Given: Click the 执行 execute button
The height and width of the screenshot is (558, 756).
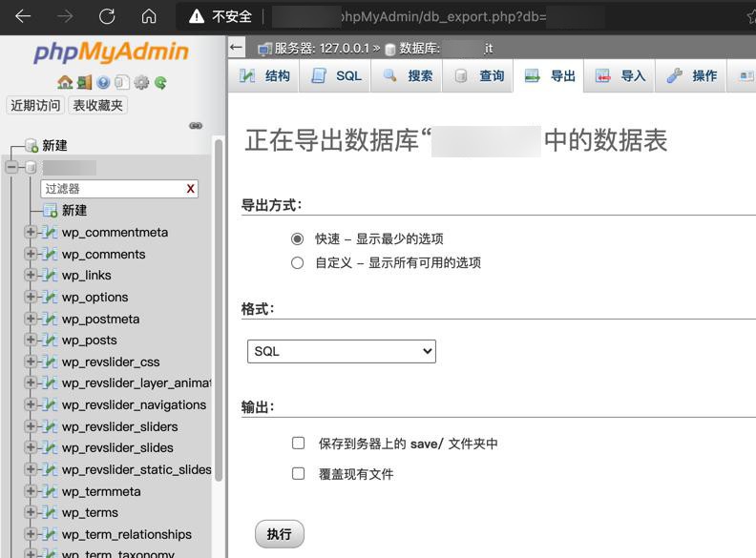Looking at the screenshot, I should point(279,534).
